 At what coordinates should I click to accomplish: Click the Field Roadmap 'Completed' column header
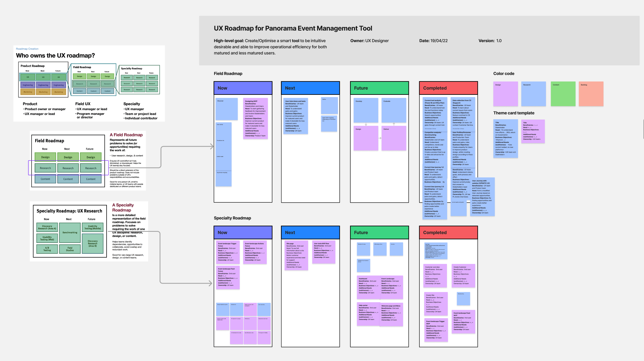pos(448,88)
